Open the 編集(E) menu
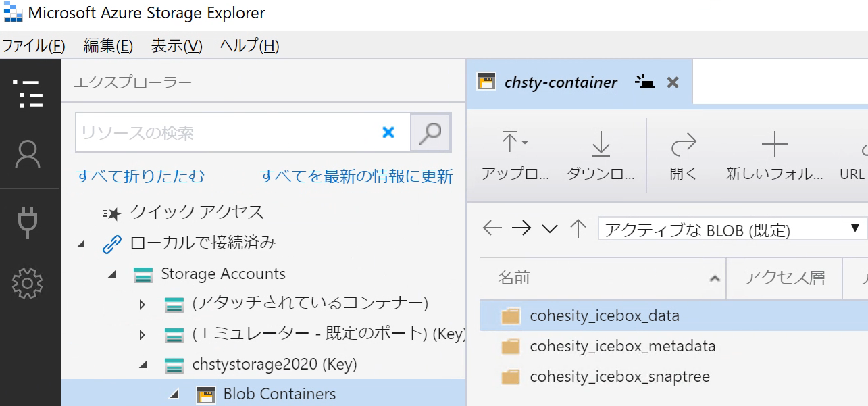This screenshot has width=868, height=406. point(108,46)
